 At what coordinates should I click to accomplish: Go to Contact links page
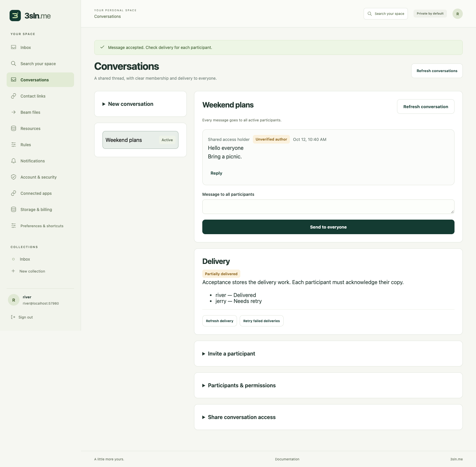(x=40, y=96)
